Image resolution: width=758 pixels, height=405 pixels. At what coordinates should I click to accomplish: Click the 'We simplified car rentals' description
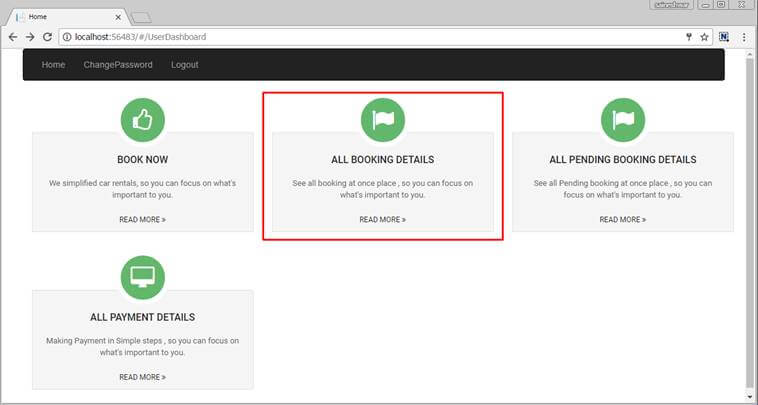point(143,189)
